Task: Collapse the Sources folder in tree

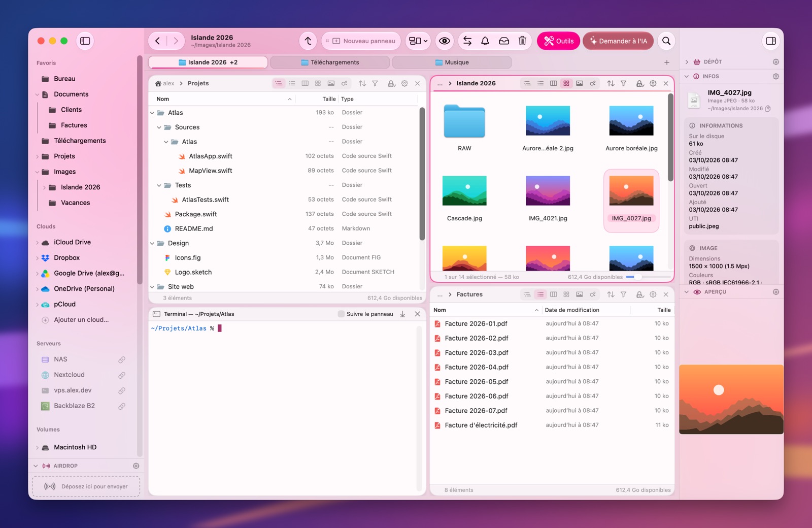Action: (x=159, y=127)
